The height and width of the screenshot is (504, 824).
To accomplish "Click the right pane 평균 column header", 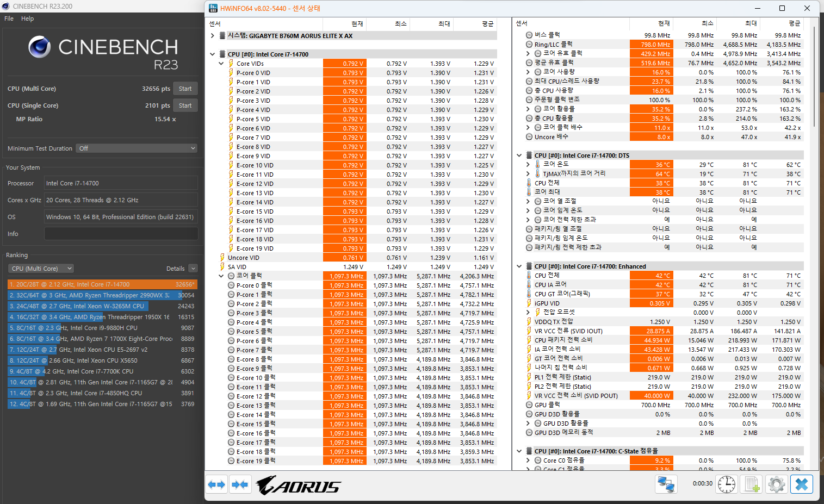I will pyautogui.click(x=782, y=23).
